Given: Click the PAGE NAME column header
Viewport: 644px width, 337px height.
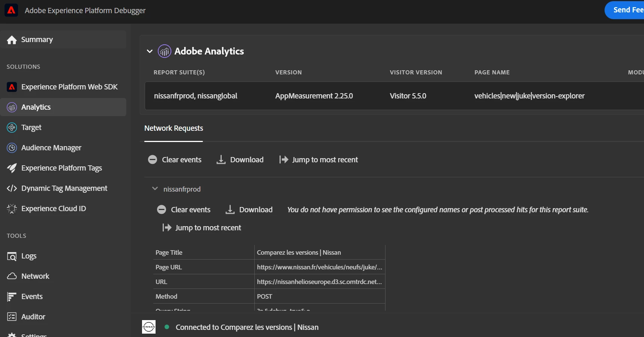Looking at the screenshot, I should point(492,72).
